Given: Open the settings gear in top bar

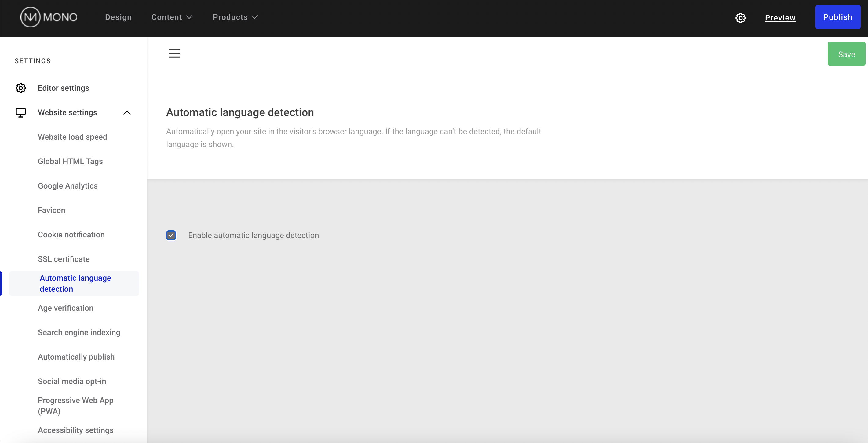Looking at the screenshot, I should pyautogui.click(x=740, y=18).
